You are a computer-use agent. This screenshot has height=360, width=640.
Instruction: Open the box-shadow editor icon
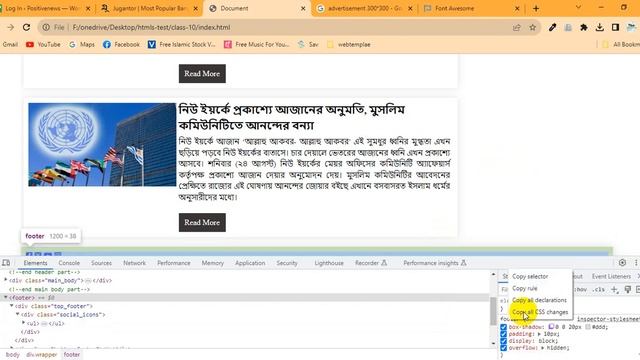(x=551, y=327)
